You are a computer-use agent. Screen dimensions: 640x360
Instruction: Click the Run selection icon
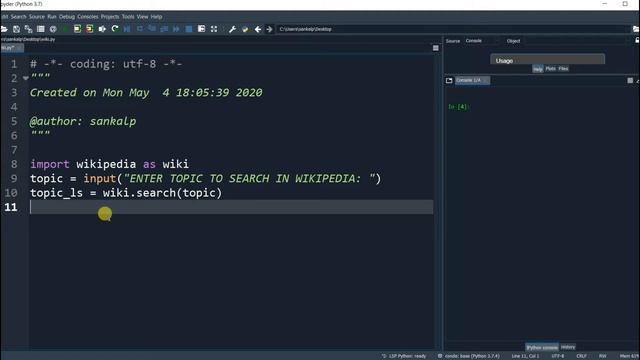click(x=102, y=29)
